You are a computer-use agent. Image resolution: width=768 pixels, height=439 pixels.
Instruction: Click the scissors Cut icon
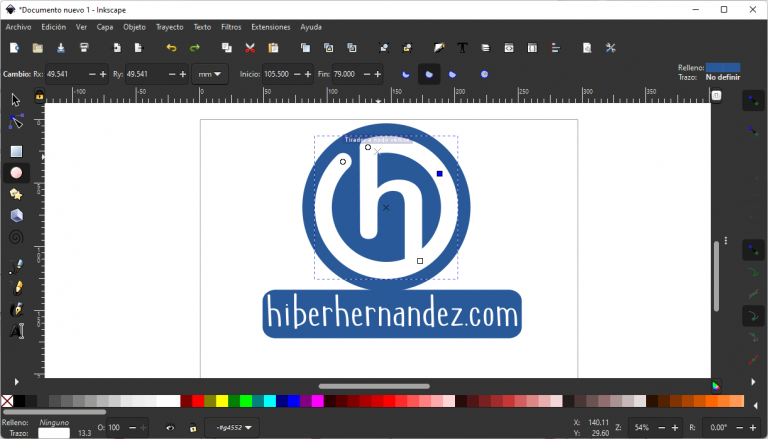(x=250, y=48)
